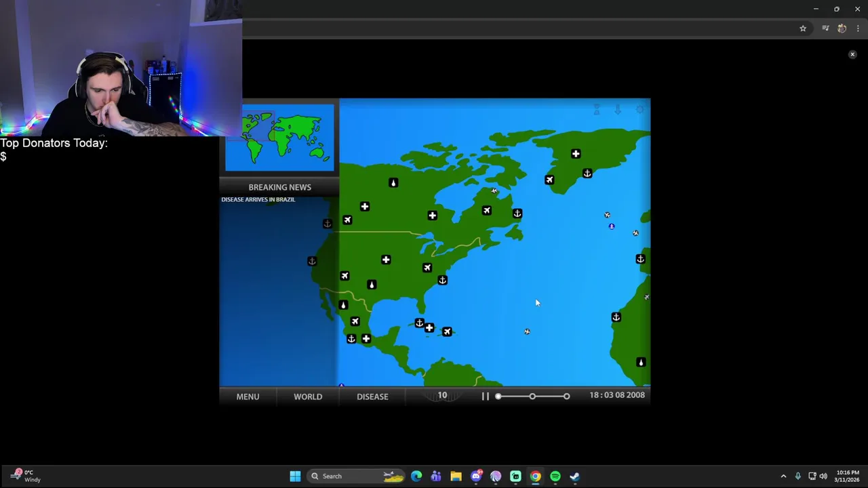Screen dimensions: 868x488
Task: Select the Caribbean seaport anchor icon
Action: tap(419, 323)
